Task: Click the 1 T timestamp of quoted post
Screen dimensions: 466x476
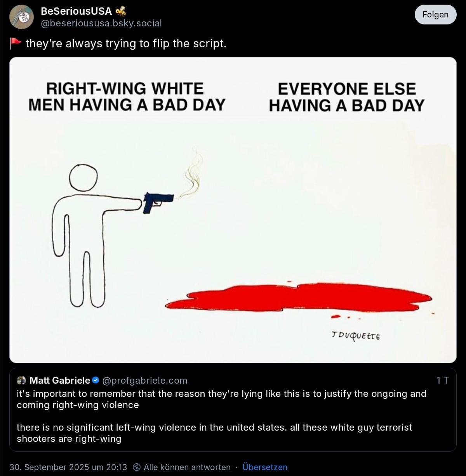Action: point(442,380)
